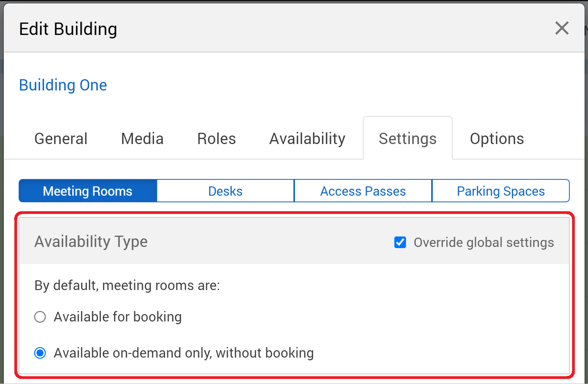
Task: View the Parking Spaces settings
Action: (501, 191)
